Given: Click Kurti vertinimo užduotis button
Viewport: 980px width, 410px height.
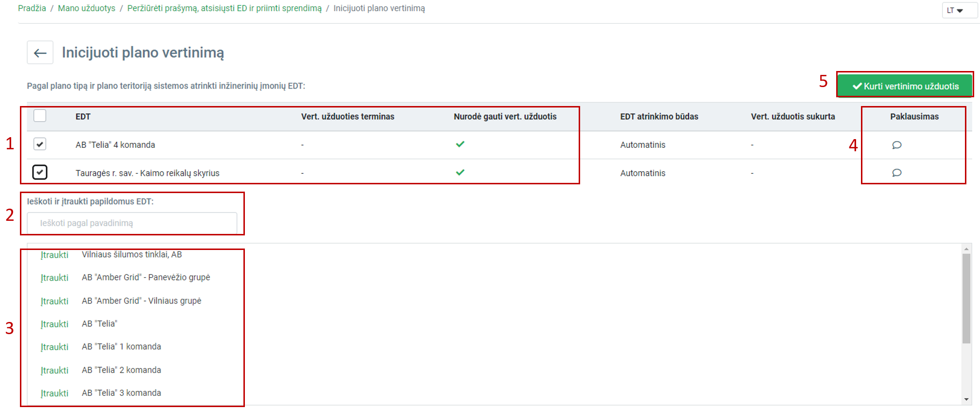Looking at the screenshot, I should click(905, 86).
